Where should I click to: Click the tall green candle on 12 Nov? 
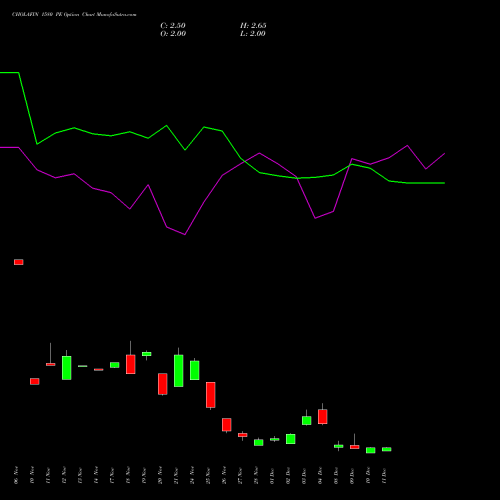[x=67, y=368]
